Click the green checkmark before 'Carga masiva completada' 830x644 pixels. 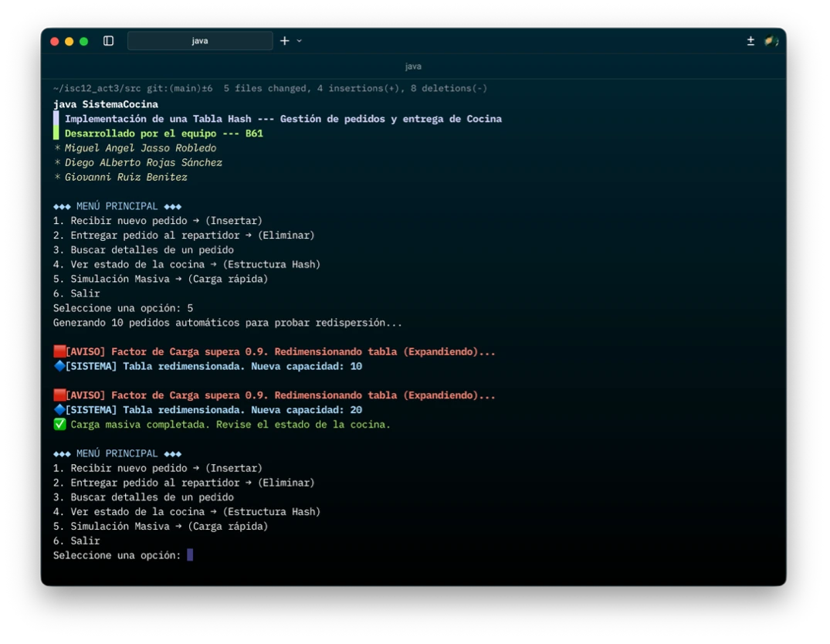pos(59,424)
